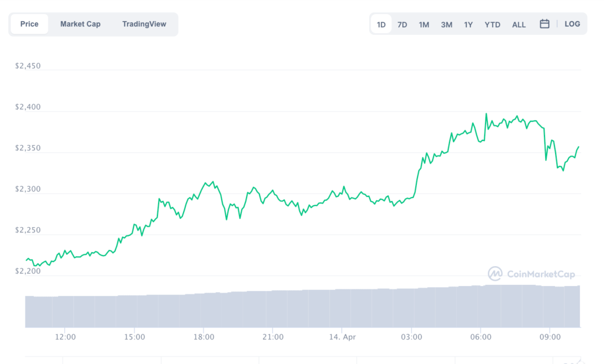Select the 7D time range
The image size is (604, 364).
402,25
